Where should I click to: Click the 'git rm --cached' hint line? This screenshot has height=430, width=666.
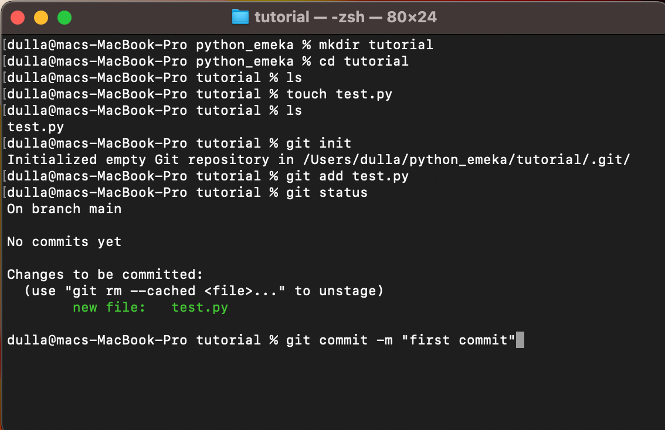[x=203, y=291]
